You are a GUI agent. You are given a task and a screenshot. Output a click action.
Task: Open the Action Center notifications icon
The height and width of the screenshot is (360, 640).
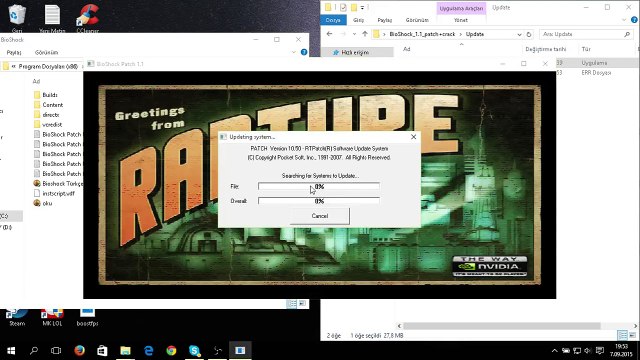600,351
